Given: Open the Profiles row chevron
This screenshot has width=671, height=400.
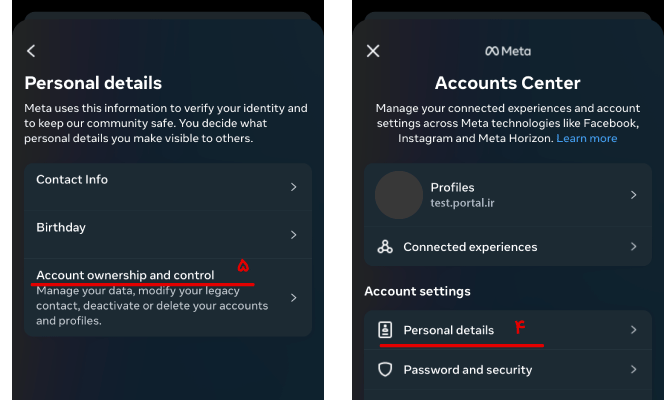Looking at the screenshot, I should coord(633,195).
